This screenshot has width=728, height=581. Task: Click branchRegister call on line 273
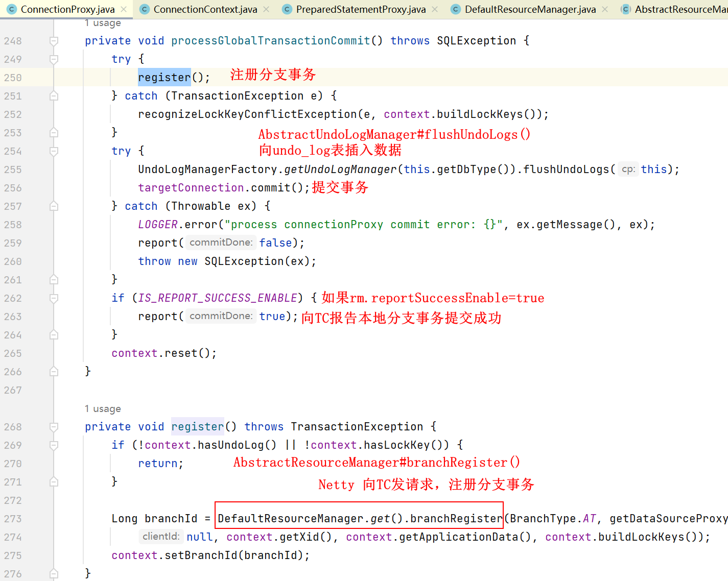point(457,519)
